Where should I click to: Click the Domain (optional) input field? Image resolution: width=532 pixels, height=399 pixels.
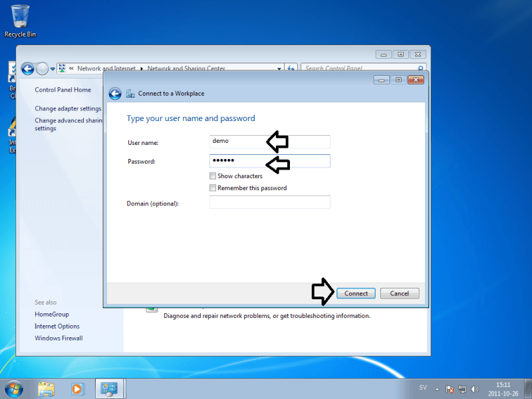click(269, 202)
